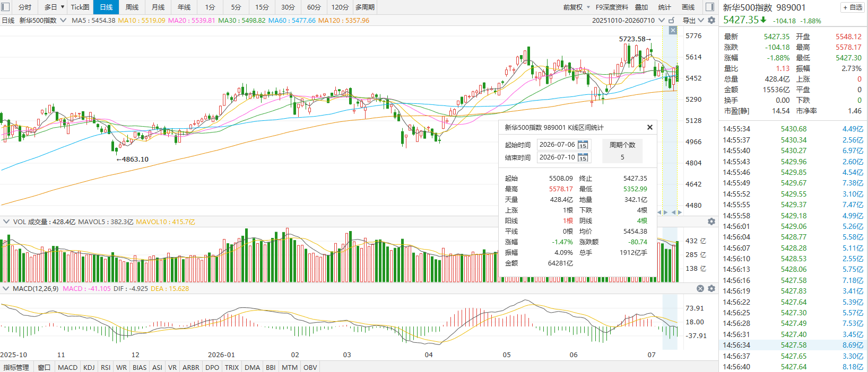Add index to 自选 watchlist
Screen dimensions: 868x372
pos(853,7)
